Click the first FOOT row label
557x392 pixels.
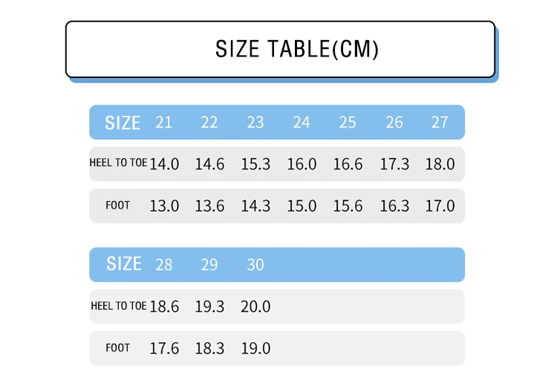point(117,205)
